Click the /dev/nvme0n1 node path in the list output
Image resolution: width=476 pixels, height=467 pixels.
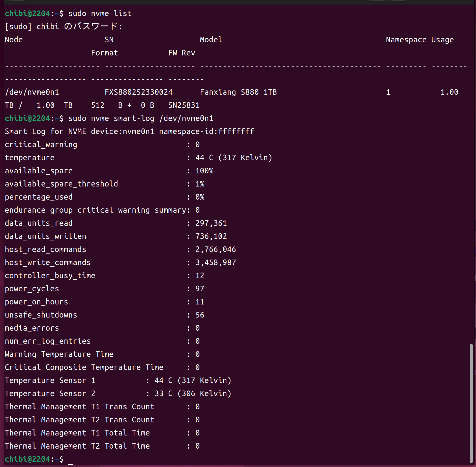tap(32, 92)
